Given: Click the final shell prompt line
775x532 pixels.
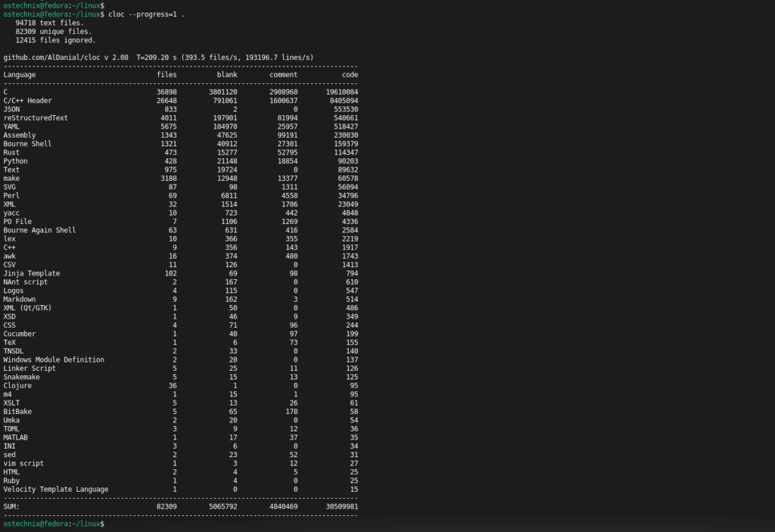Looking at the screenshot, I should click(x=54, y=524).
